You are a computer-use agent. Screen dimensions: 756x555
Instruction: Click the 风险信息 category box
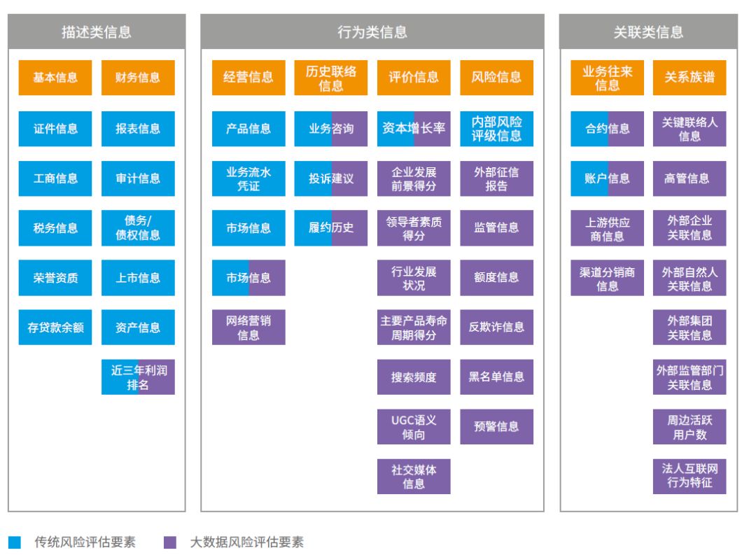[x=496, y=78]
